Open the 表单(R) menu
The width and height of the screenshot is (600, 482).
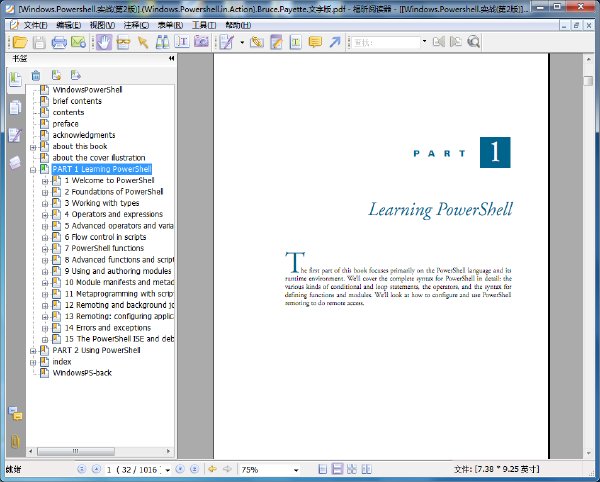click(170, 25)
